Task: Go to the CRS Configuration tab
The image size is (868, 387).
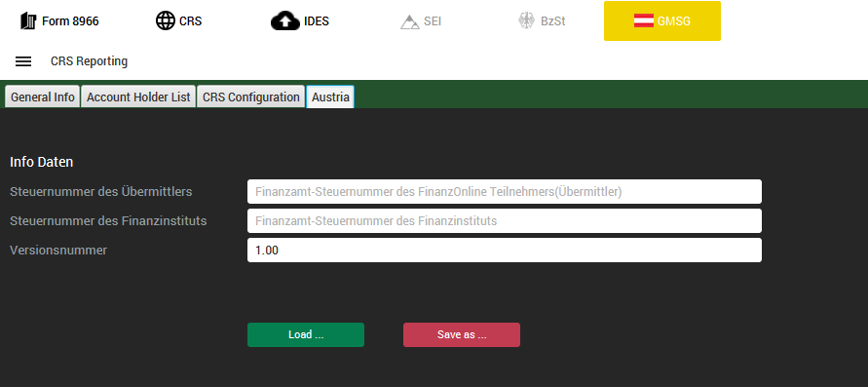Action: (x=250, y=97)
